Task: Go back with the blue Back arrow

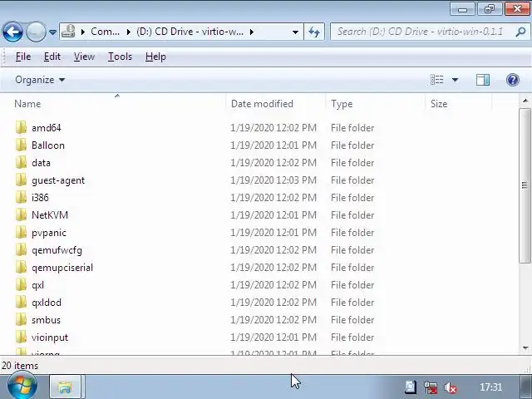Action: (13, 32)
